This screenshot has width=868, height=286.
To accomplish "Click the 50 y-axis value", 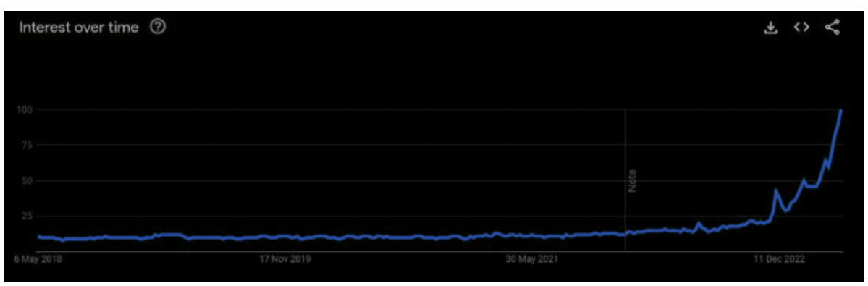I will click(x=27, y=181).
